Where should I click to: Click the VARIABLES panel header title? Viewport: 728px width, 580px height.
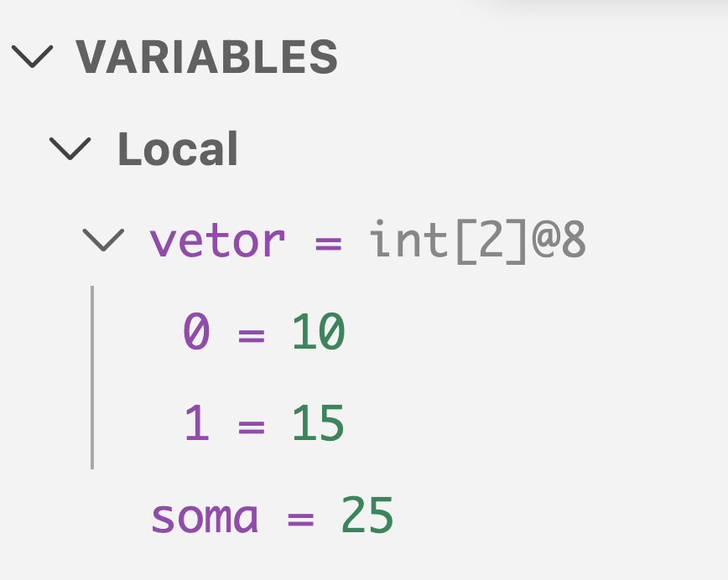(x=206, y=57)
